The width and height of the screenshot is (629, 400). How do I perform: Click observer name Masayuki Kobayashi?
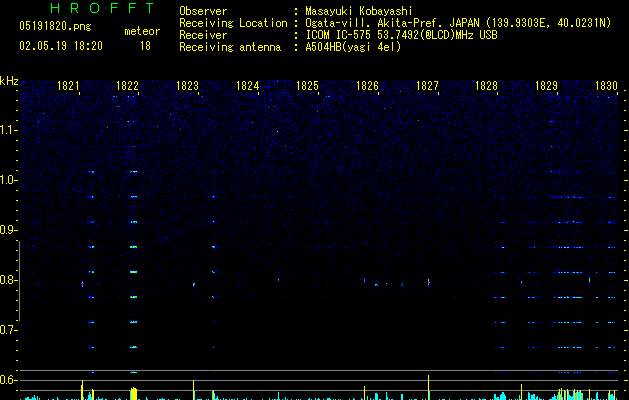pos(358,11)
